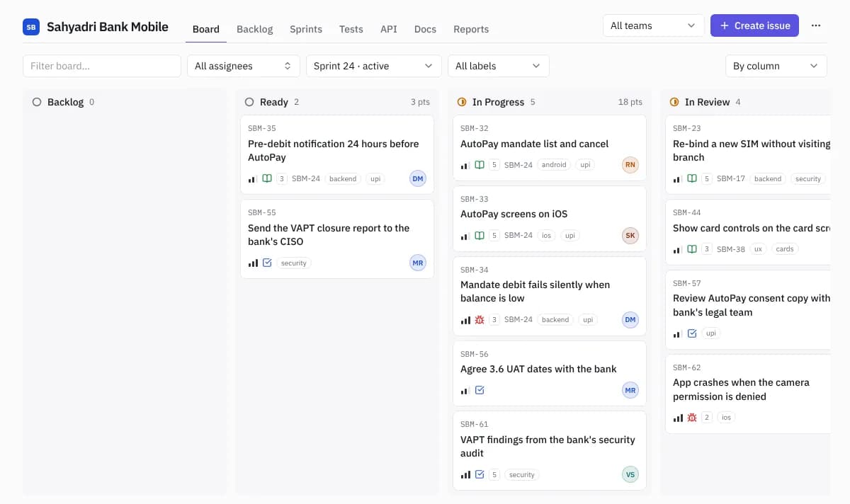This screenshot has height=504, width=850.
Task: Click the MR avatar on SBM-55 card
Action: click(x=418, y=263)
